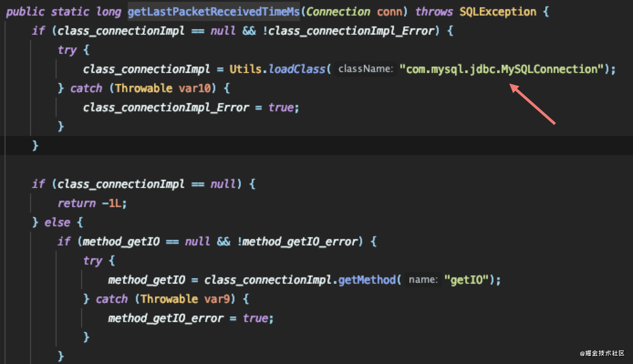Viewport: 633px width, 364px height.
Task: Click the try keyword above the loadClass line
Action: [x=67, y=50]
